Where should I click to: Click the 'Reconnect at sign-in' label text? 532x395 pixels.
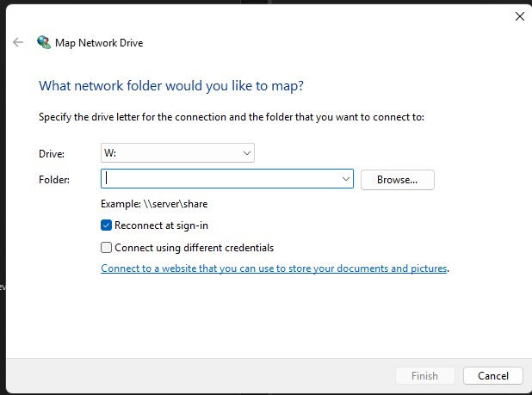(x=161, y=225)
